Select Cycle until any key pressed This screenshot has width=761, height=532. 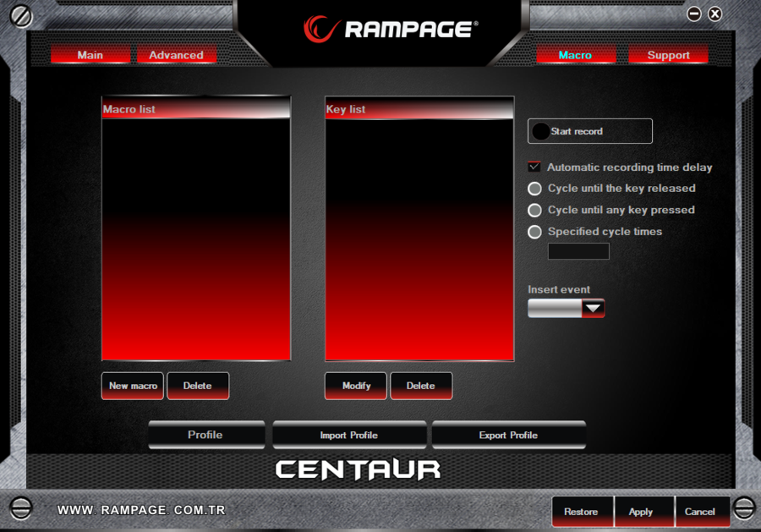pyautogui.click(x=535, y=211)
